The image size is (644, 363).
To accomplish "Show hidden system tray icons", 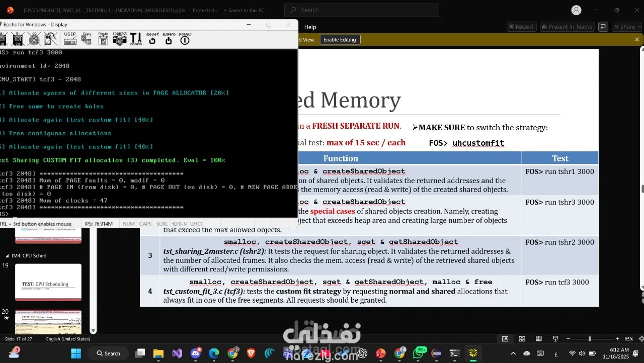I will click(x=513, y=353).
